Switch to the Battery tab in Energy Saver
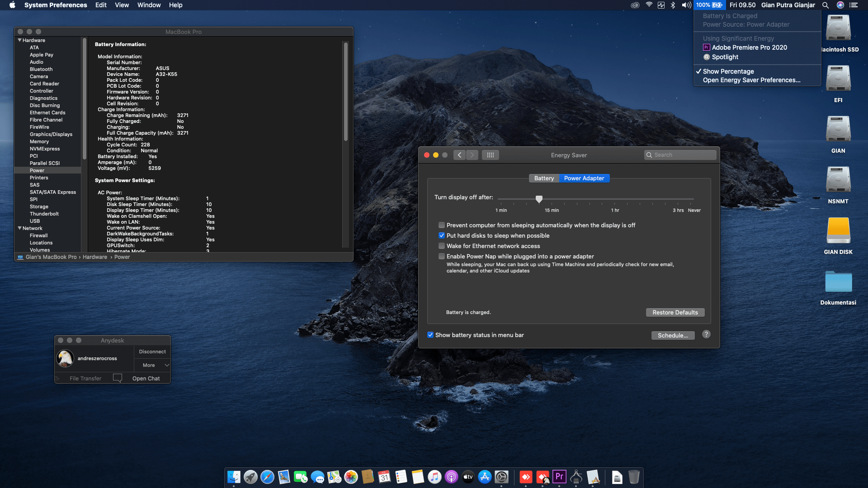This screenshot has height=488, width=868. 544,178
